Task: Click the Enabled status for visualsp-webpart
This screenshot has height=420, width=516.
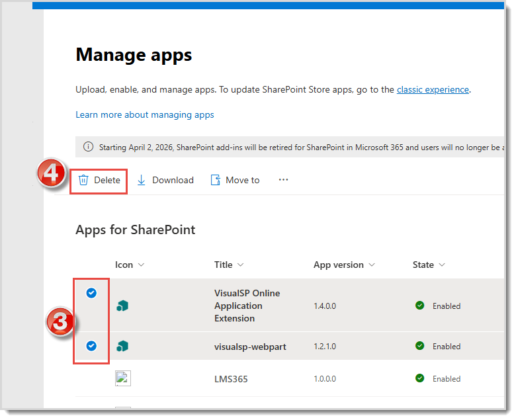Action: point(446,347)
